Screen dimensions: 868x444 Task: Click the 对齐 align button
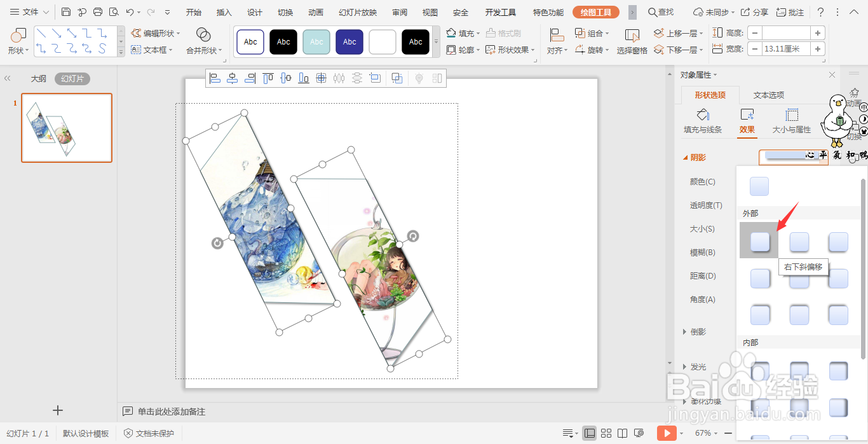pyautogui.click(x=557, y=40)
